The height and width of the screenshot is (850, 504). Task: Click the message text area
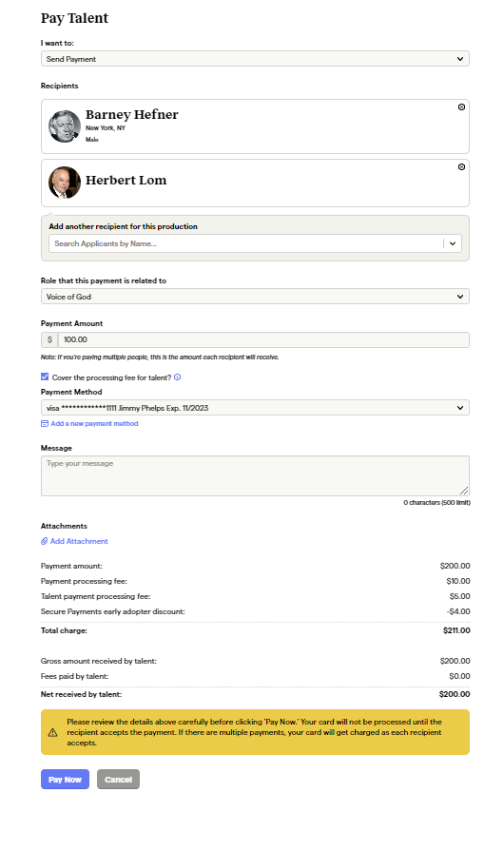(x=255, y=476)
